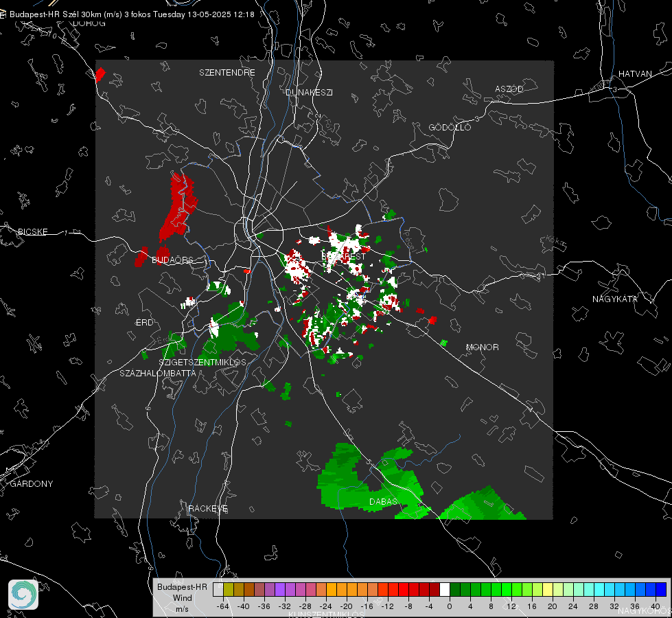Click the SZENTENDRE city label
The image size is (672, 618).
[x=227, y=73]
